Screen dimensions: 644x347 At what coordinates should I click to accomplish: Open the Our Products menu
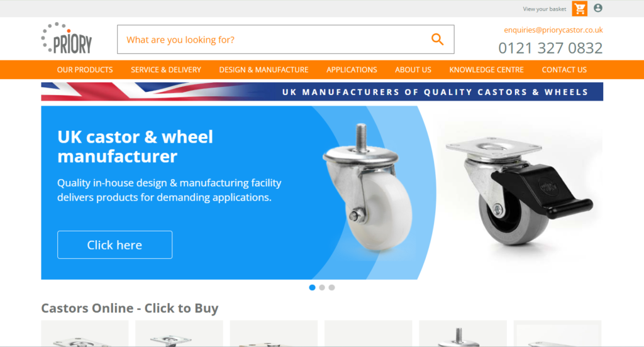(85, 70)
